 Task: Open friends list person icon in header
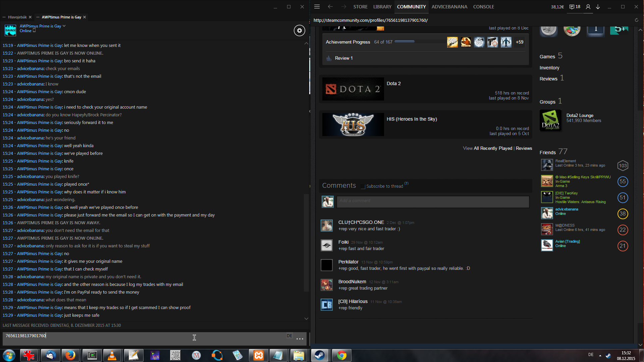588,7
